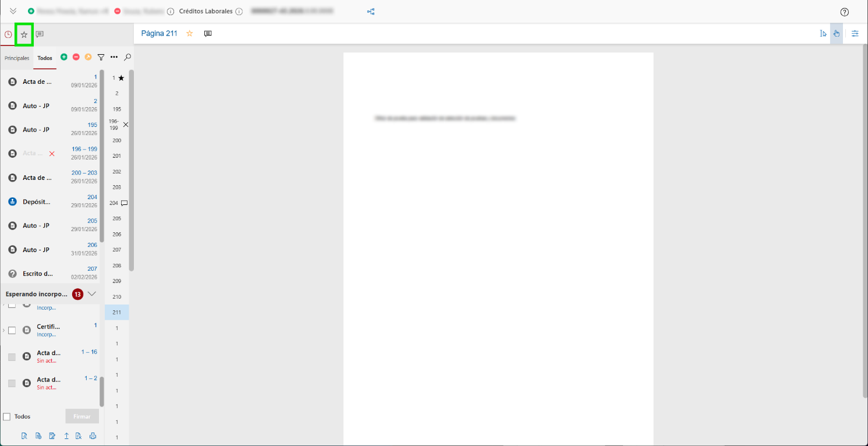This screenshot has height=446, width=868.
Task: Jump to page 205 in page list
Action: tap(116, 218)
